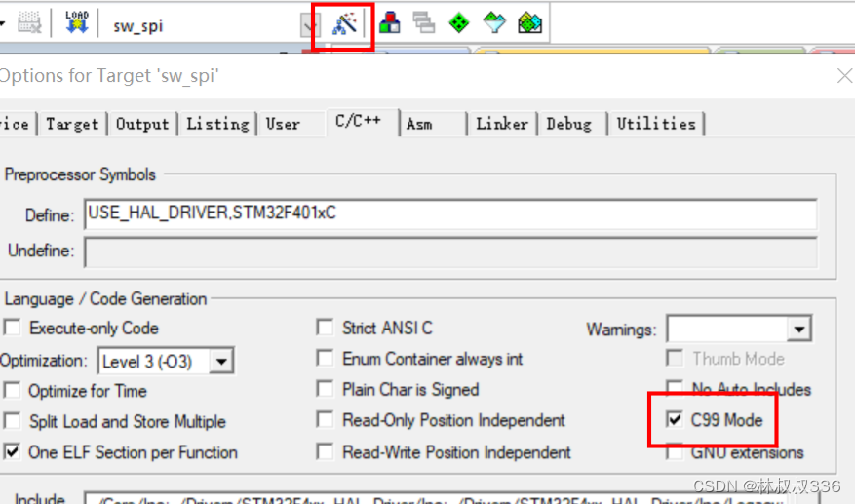This screenshot has width=855, height=504.
Task: Open the Optimization level dropdown
Action: click(x=221, y=361)
